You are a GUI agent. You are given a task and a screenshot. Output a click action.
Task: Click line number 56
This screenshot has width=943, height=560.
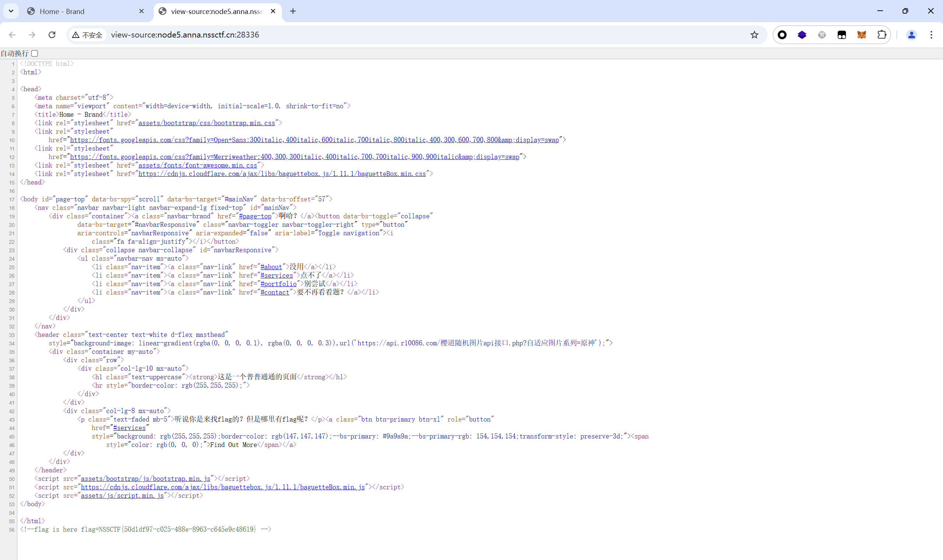click(12, 530)
